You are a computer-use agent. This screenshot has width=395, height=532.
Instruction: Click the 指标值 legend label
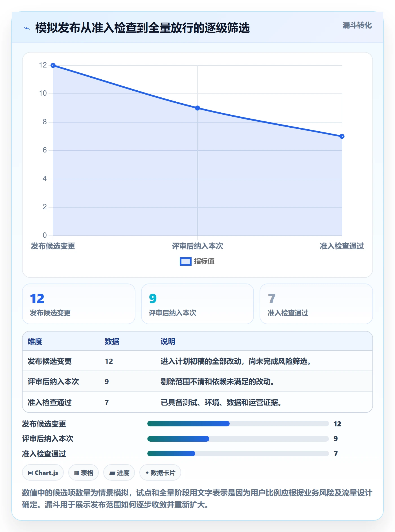[x=204, y=261]
